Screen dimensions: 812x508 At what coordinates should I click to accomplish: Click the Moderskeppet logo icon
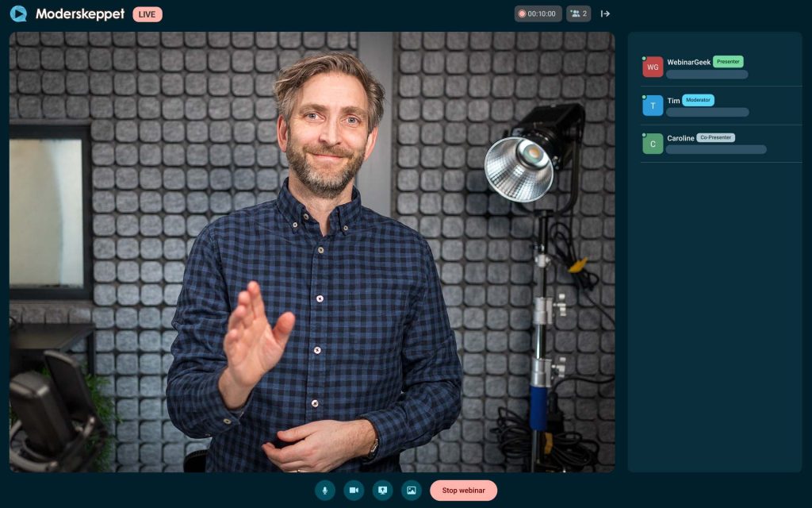coord(18,13)
